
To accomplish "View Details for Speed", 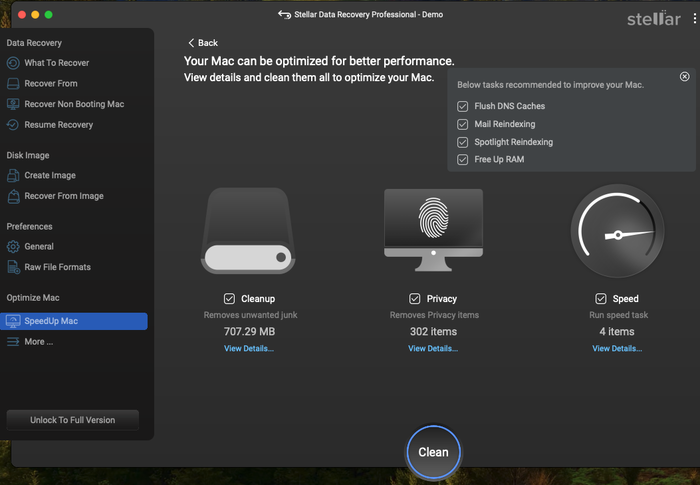I will (x=617, y=348).
